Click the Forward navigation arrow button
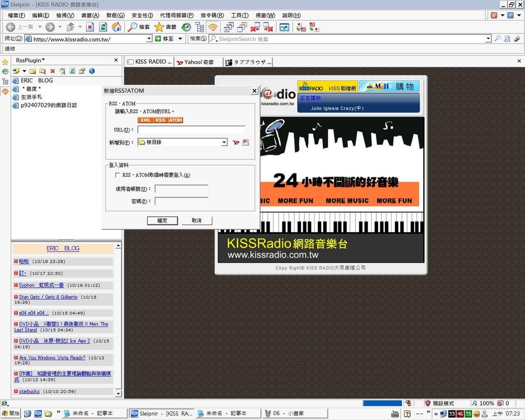The height and width of the screenshot is (420, 525). coord(50,27)
